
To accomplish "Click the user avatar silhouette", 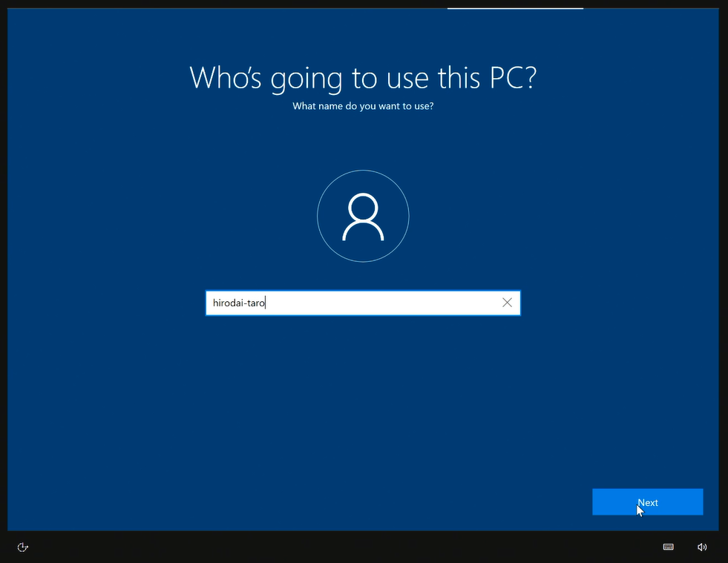I will coord(363,217).
